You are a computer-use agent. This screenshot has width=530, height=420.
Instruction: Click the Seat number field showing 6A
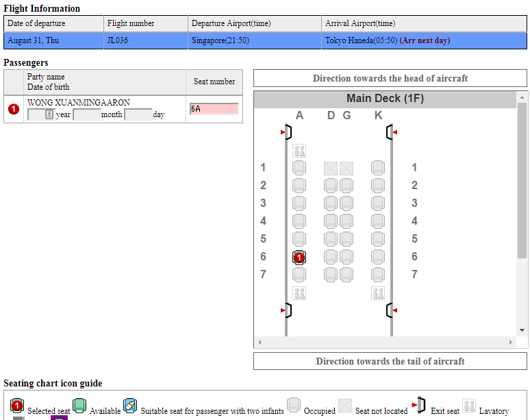214,108
